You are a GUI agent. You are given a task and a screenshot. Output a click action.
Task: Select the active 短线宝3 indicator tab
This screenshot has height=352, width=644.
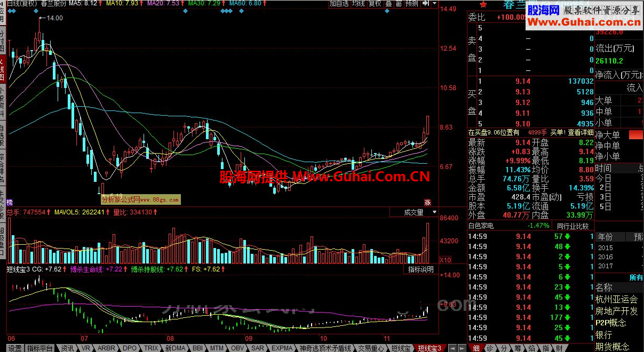coord(430,348)
